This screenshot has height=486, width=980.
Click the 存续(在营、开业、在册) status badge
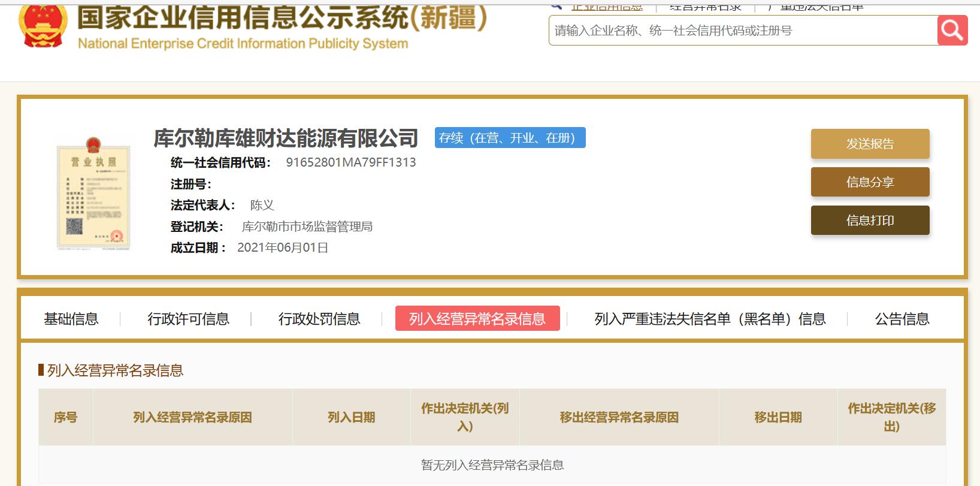(510, 138)
